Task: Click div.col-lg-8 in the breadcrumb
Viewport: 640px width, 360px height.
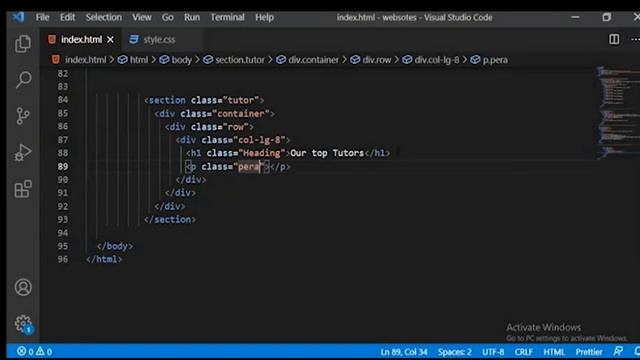Action: point(437,60)
